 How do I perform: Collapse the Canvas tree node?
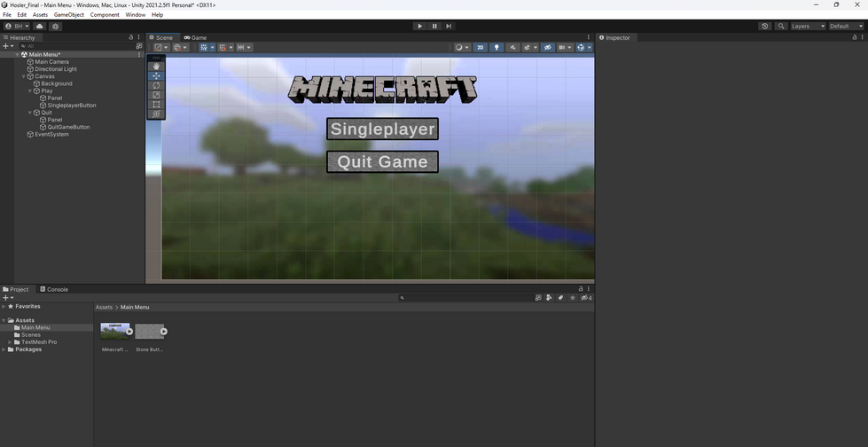click(x=24, y=76)
